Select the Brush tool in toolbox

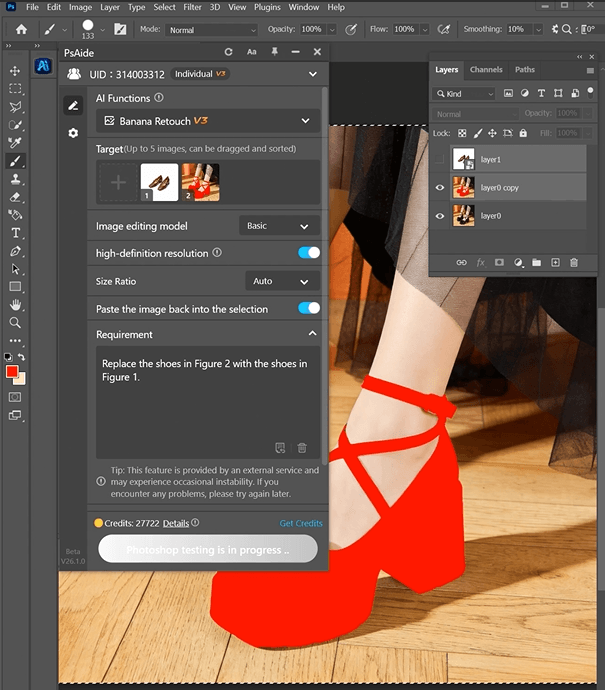pos(15,161)
